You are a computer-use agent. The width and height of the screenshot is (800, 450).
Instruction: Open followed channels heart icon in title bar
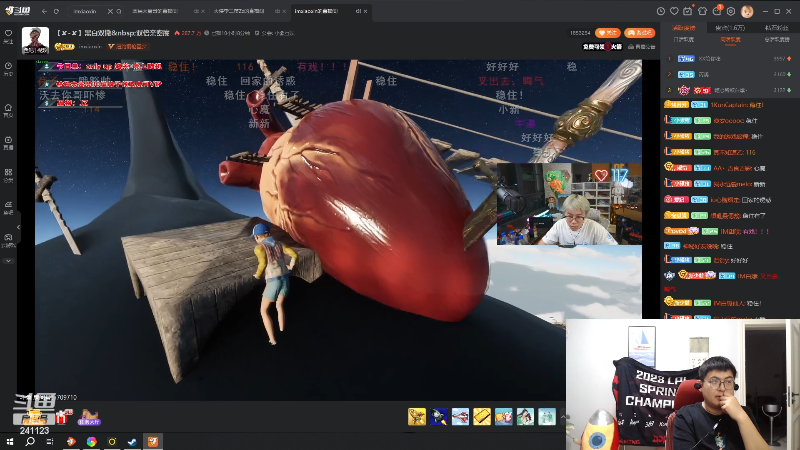pyautogui.click(x=674, y=11)
